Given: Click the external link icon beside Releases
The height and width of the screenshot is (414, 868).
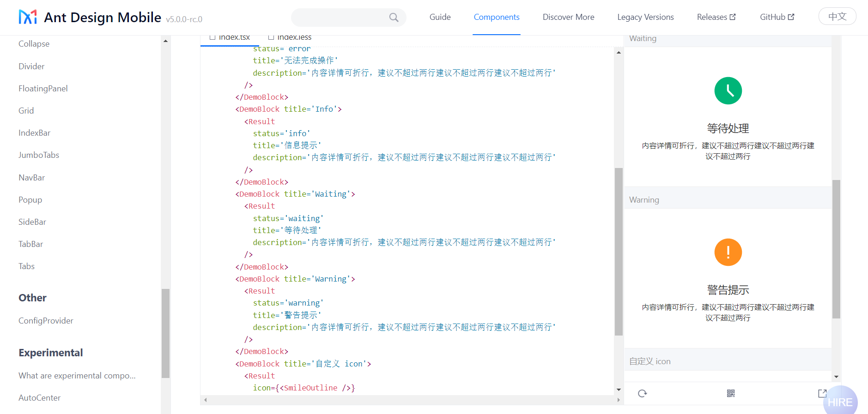Looking at the screenshot, I should coord(733,17).
